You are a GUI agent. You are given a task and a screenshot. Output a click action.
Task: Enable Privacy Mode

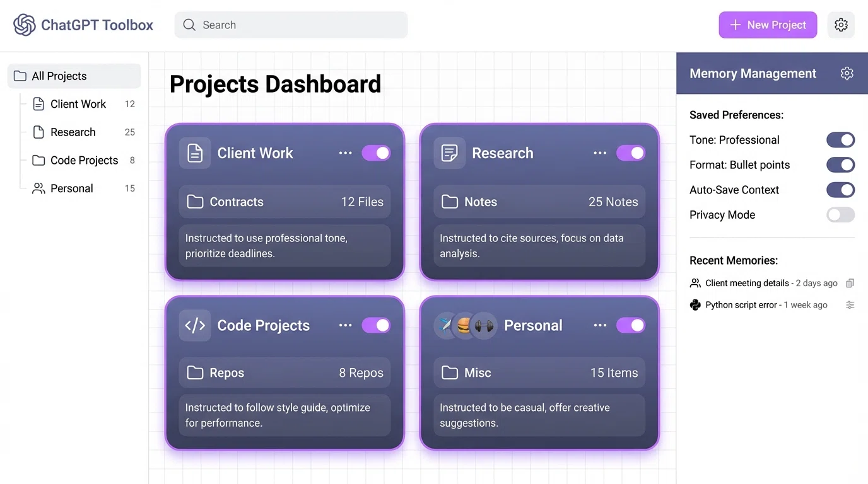840,214
